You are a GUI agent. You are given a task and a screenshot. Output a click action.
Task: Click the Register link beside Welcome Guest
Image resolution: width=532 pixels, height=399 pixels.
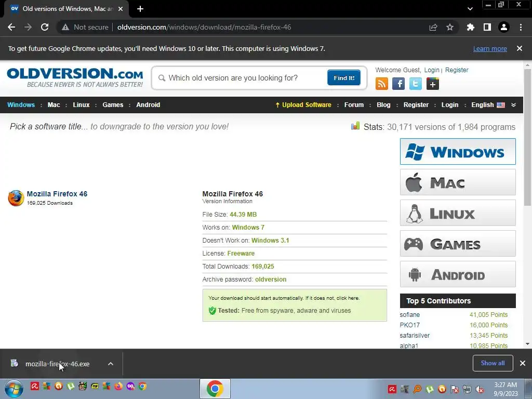tap(457, 70)
